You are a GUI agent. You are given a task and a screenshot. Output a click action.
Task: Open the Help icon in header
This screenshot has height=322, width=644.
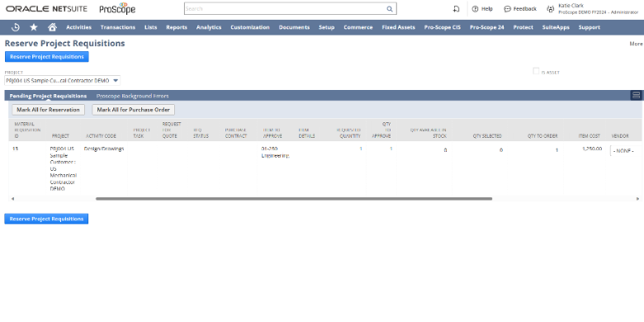[x=476, y=8]
